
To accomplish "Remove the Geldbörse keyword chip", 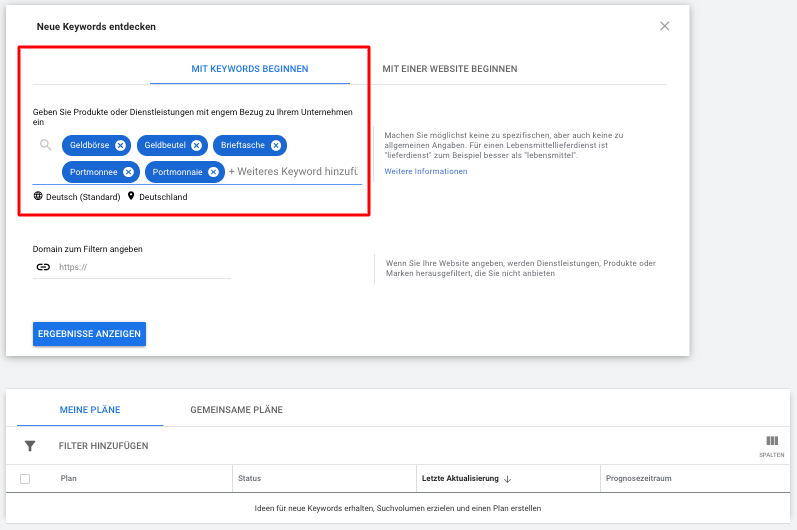I will click(x=120, y=145).
